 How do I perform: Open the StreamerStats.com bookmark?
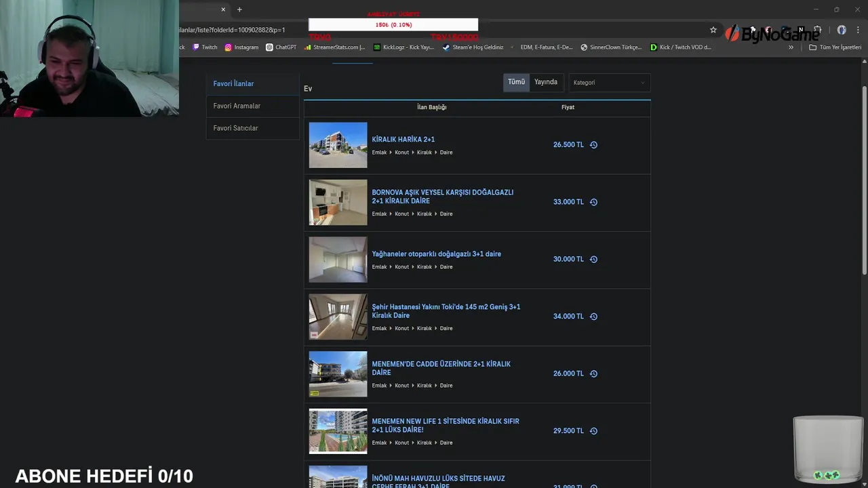(x=334, y=47)
